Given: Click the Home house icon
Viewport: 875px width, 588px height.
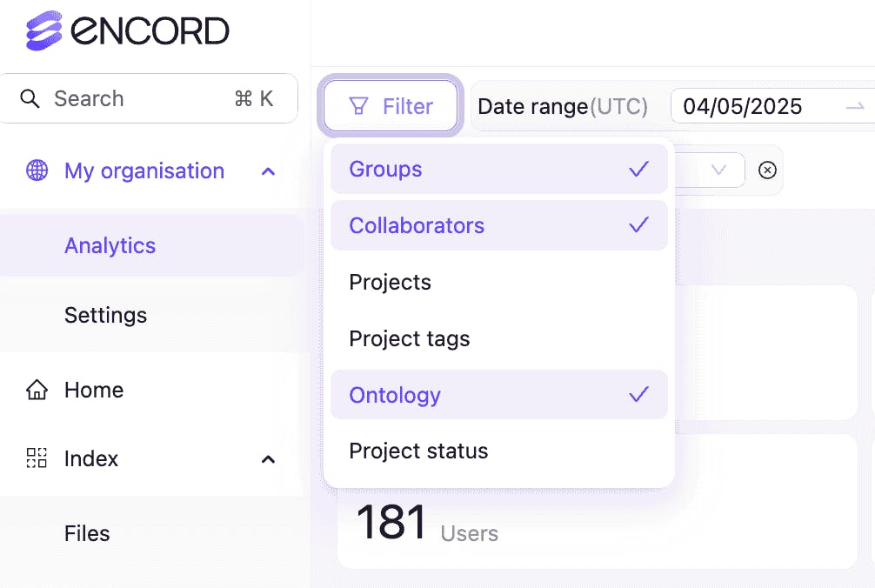Looking at the screenshot, I should [x=37, y=390].
